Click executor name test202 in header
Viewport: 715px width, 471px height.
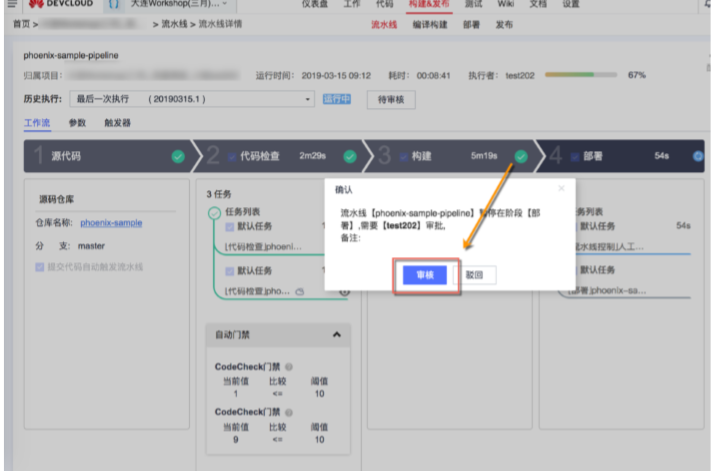520,75
